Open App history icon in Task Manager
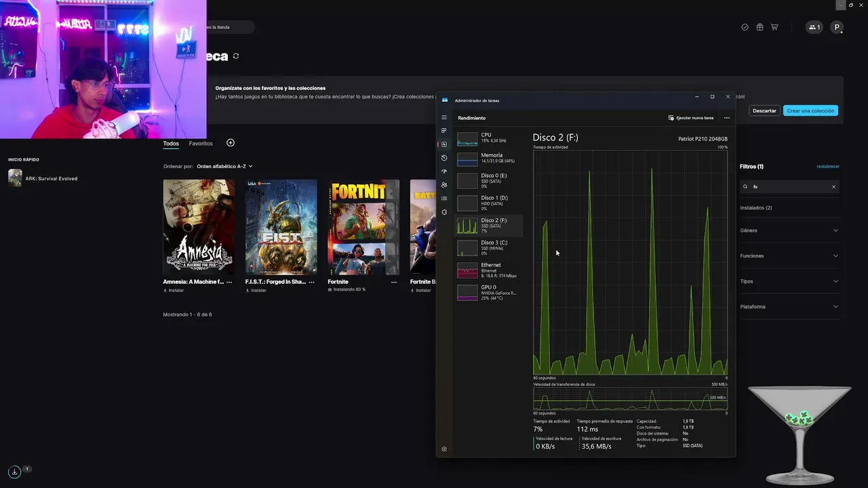This screenshot has width=868, height=488. click(444, 158)
